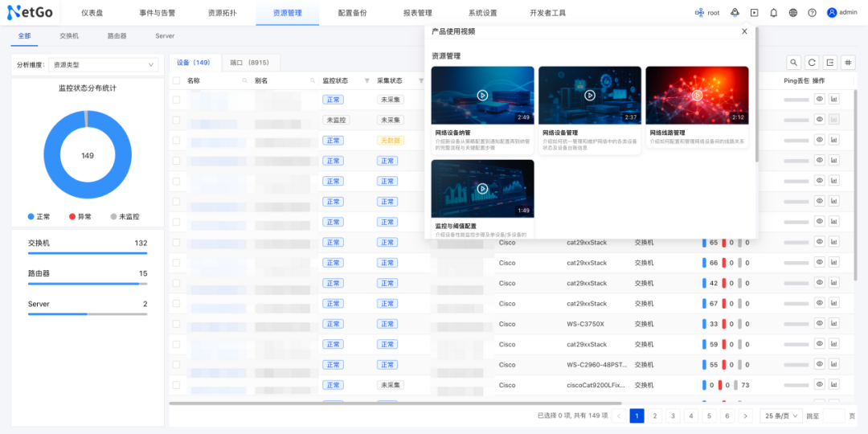Check the box for the ciscoCat9200LFix row
The height and width of the screenshot is (434, 868).
[x=176, y=385]
